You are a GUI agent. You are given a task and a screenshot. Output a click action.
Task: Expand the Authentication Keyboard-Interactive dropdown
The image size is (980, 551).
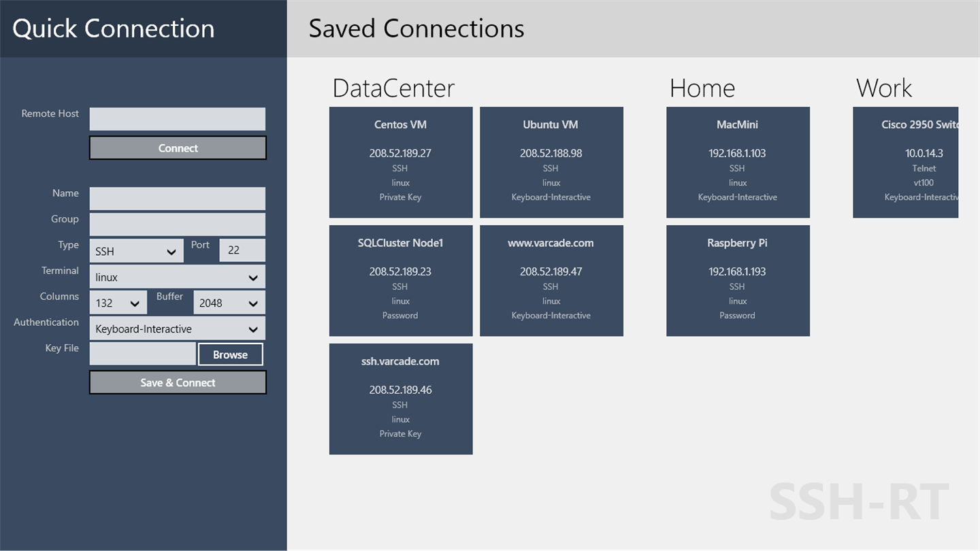pos(177,329)
